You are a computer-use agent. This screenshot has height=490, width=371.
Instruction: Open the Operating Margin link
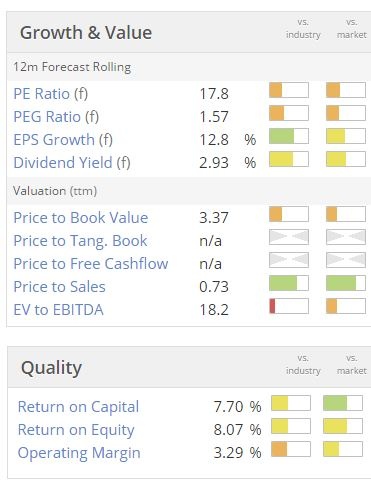(x=79, y=453)
